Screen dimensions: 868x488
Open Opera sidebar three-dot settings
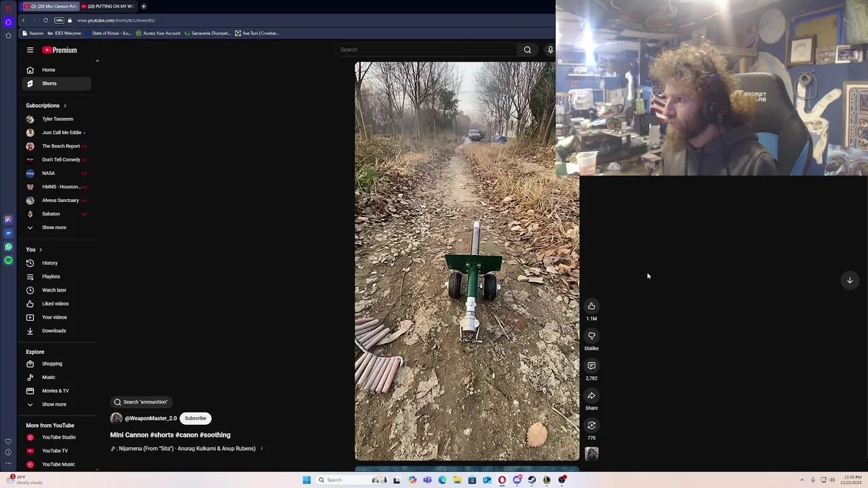8,464
